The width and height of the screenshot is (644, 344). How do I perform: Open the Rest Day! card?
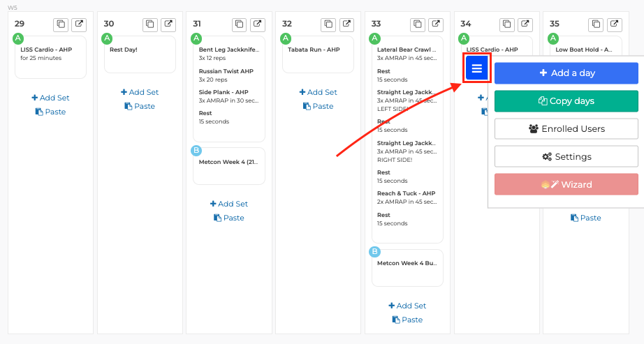140,54
